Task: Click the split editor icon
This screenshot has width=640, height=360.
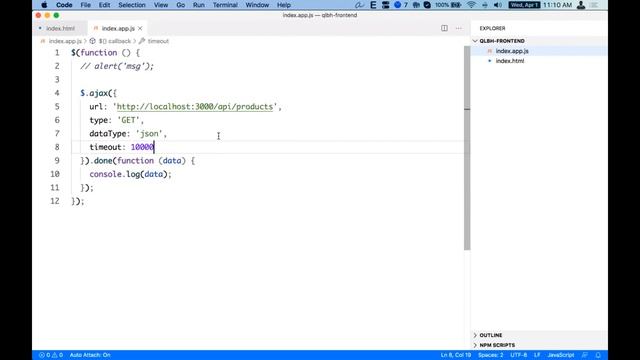Action: [x=444, y=28]
